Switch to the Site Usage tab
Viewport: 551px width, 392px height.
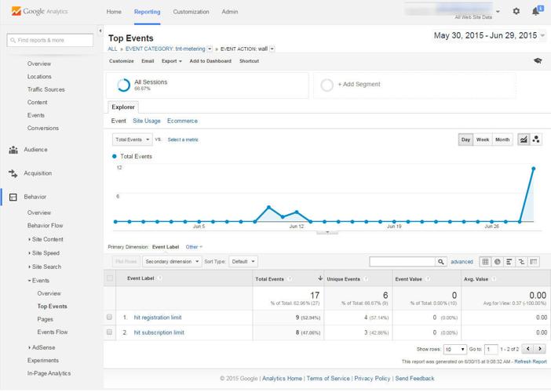[x=147, y=122]
